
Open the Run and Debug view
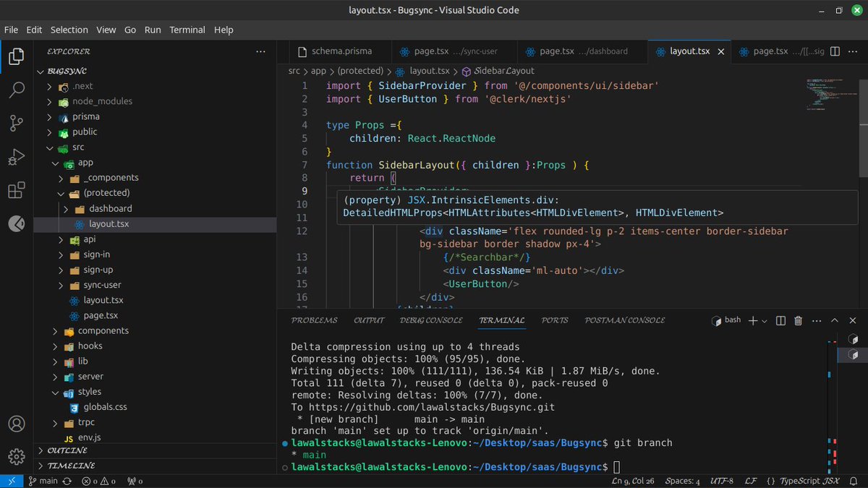[16, 156]
